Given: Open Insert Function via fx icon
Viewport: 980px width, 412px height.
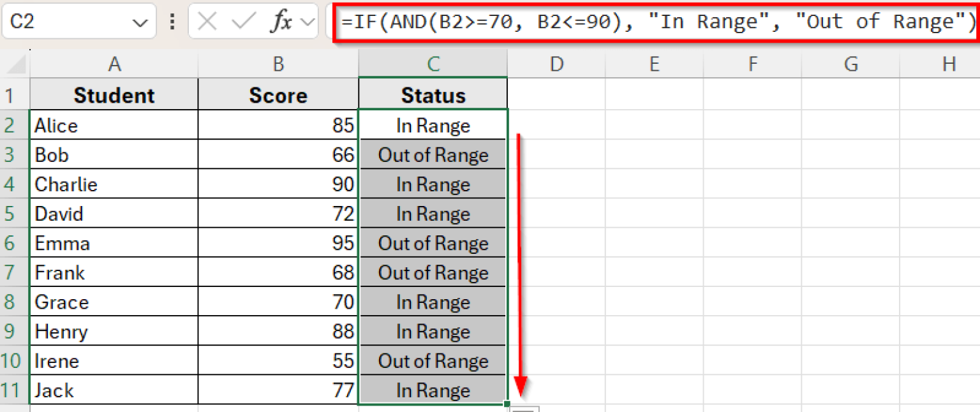Looking at the screenshot, I should coord(281,22).
